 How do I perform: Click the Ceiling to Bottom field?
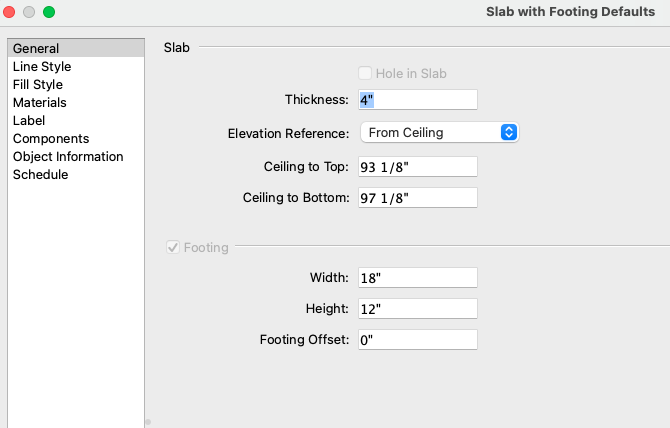pyautogui.click(x=417, y=197)
